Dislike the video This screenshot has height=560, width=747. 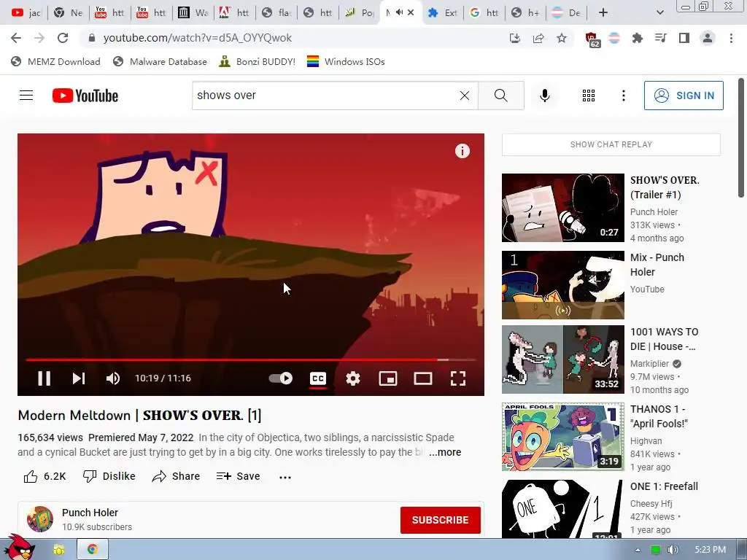(109, 476)
